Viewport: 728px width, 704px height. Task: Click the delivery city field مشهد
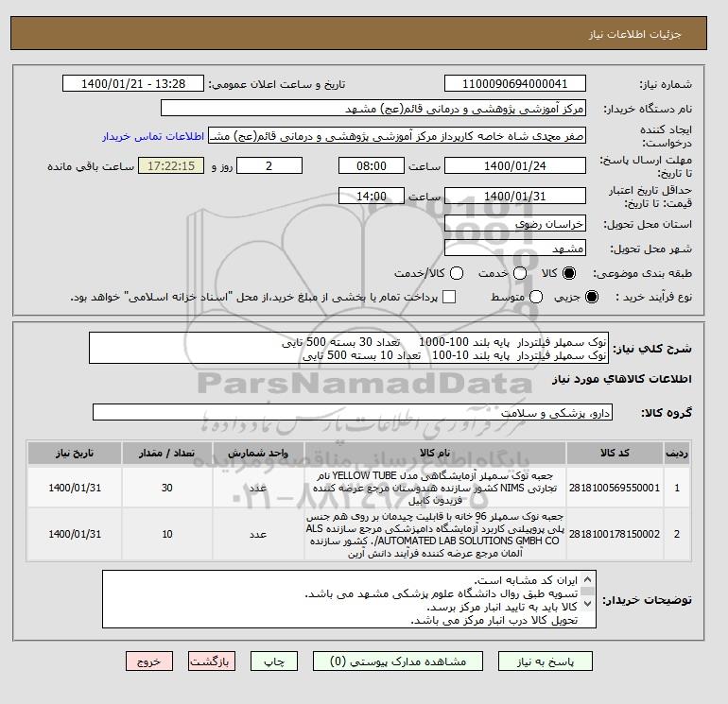tap(515, 248)
